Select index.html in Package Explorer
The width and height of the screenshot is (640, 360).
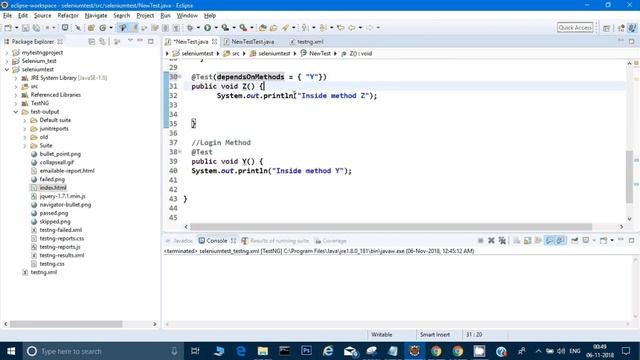coord(53,188)
